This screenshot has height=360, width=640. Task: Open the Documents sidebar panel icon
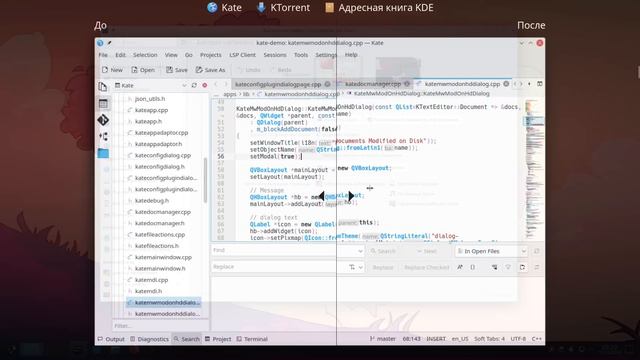point(102,87)
